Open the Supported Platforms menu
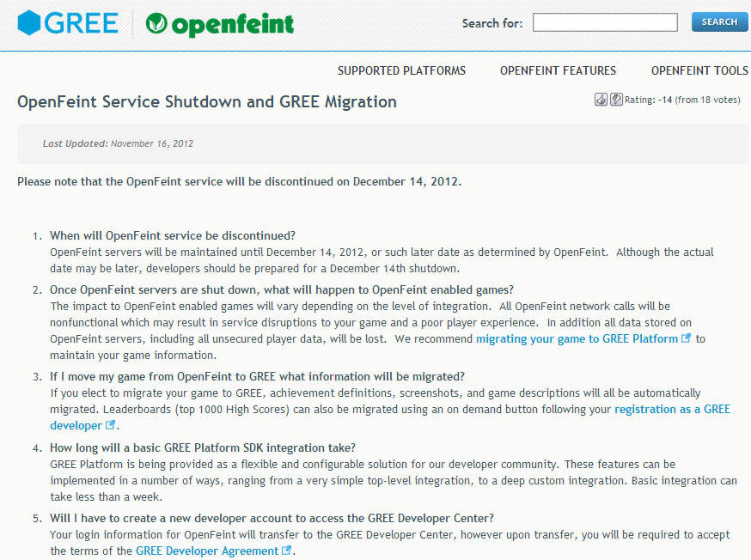 click(x=401, y=70)
